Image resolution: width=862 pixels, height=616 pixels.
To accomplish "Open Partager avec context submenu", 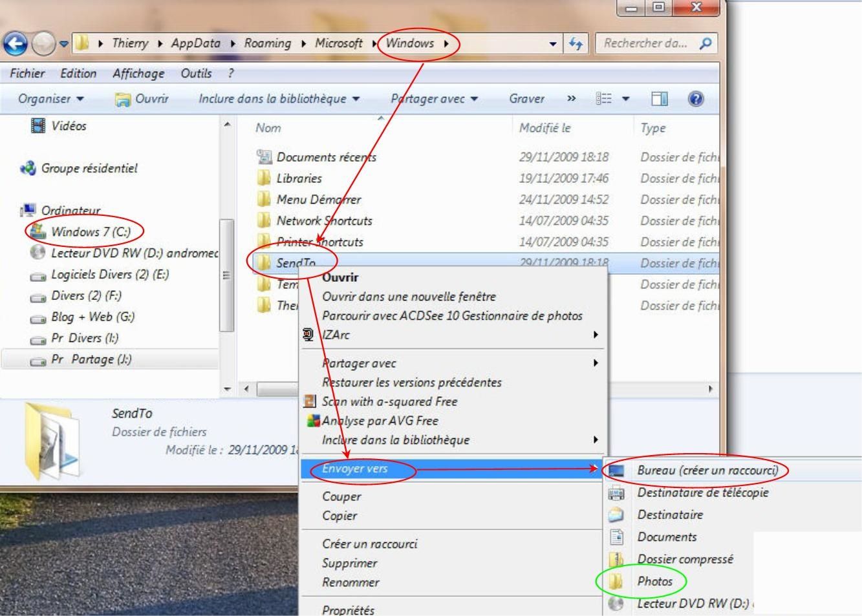I will pyautogui.click(x=453, y=363).
